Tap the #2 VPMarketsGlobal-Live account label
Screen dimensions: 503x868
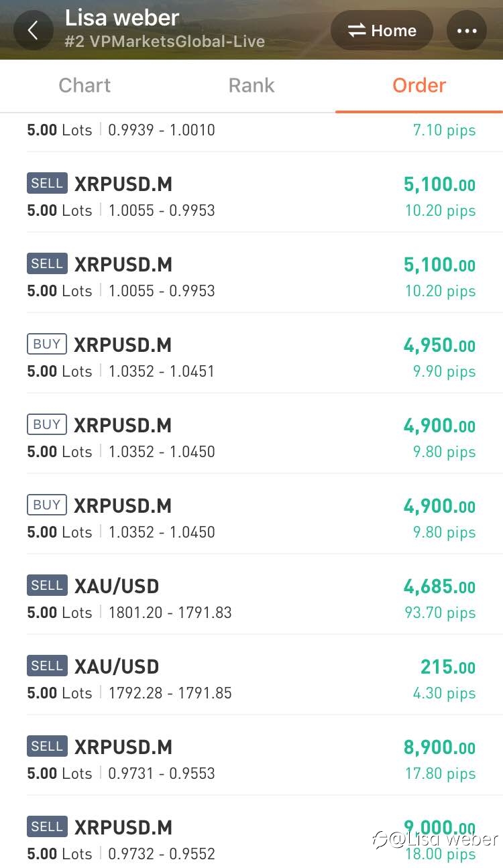pyautogui.click(x=165, y=42)
